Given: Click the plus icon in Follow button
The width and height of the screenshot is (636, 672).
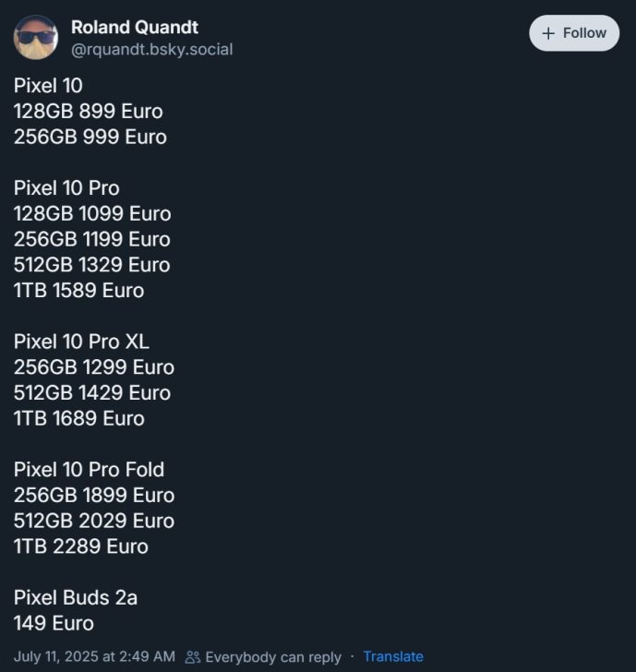Looking at the screenshot, I should click(x=548, y=33).
